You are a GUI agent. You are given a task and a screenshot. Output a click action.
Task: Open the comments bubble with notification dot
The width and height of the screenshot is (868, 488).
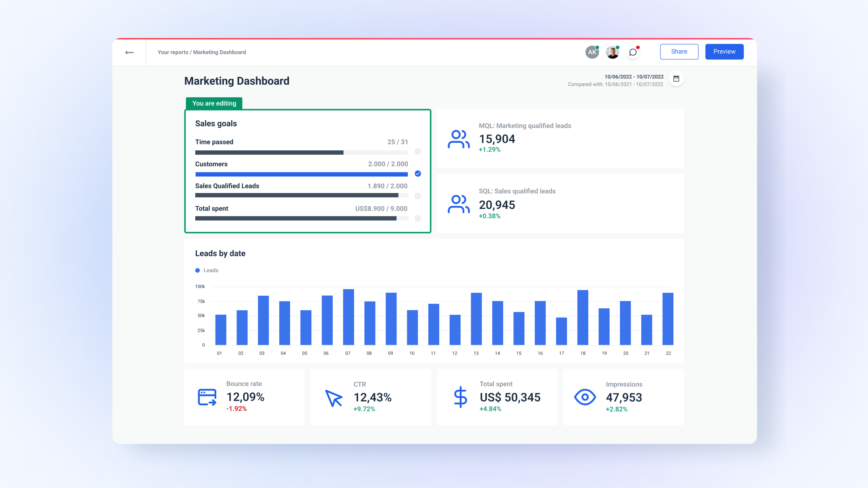coord(633,52)
